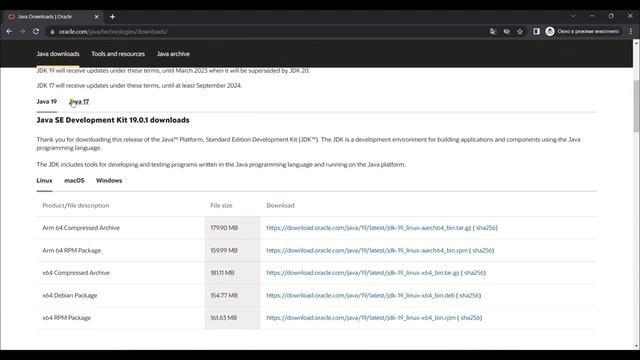640x360 pixels.
Task: Click the '159.99 MB' file size
Action: [x=224, y=250]
